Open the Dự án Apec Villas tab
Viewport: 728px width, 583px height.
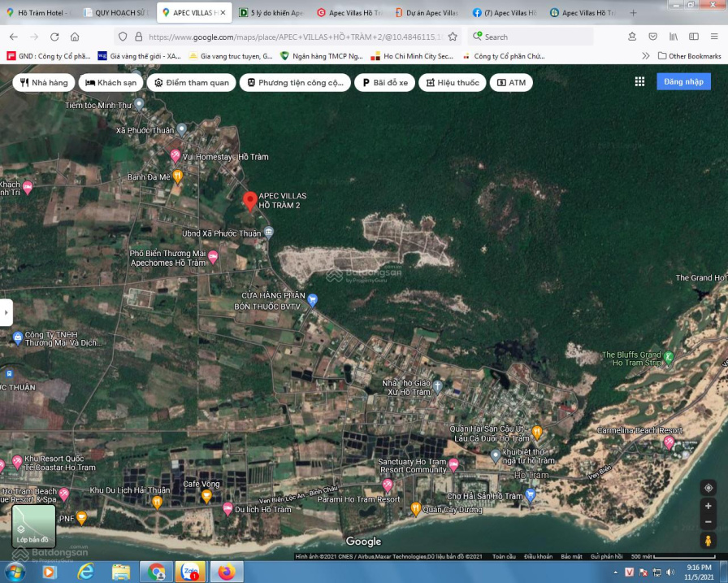(x=426, y=13)
